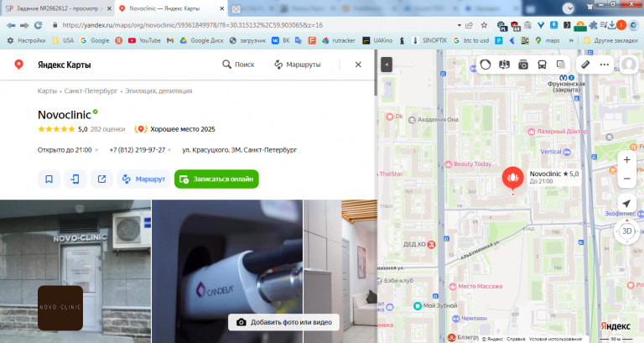Click Beauty Today place on map
Viewport: 644px width, 343px height.
[468, 164]
